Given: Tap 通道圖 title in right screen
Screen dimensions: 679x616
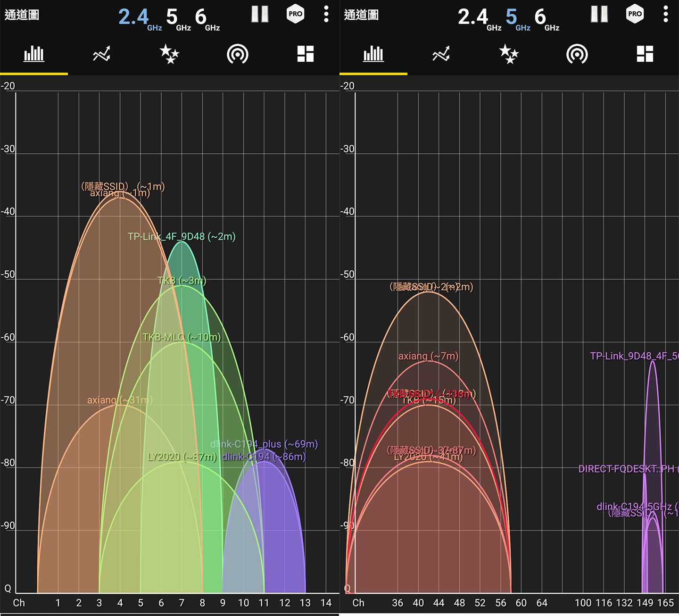Looking at the screenshot, I should (x=361, y=15).
